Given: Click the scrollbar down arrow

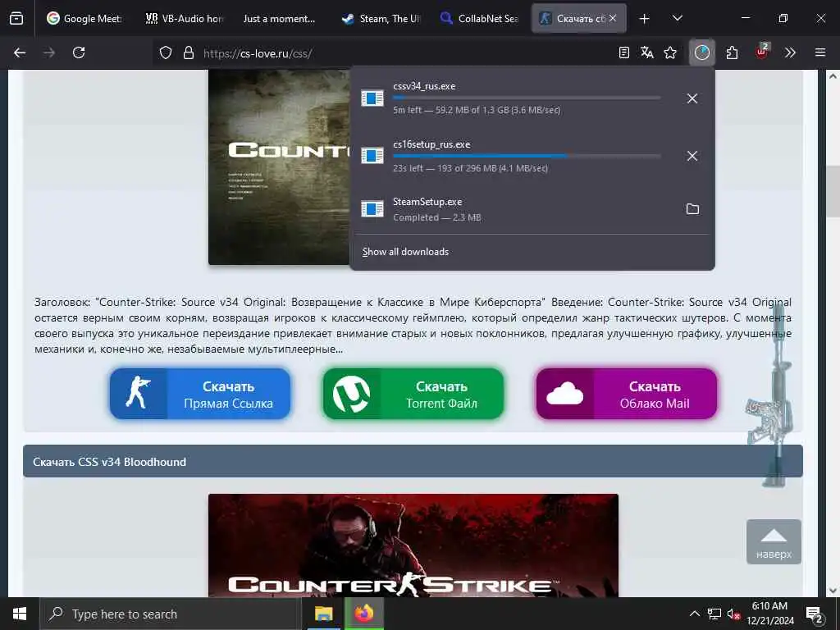Looking at the screenshot, I should point(833,591).
